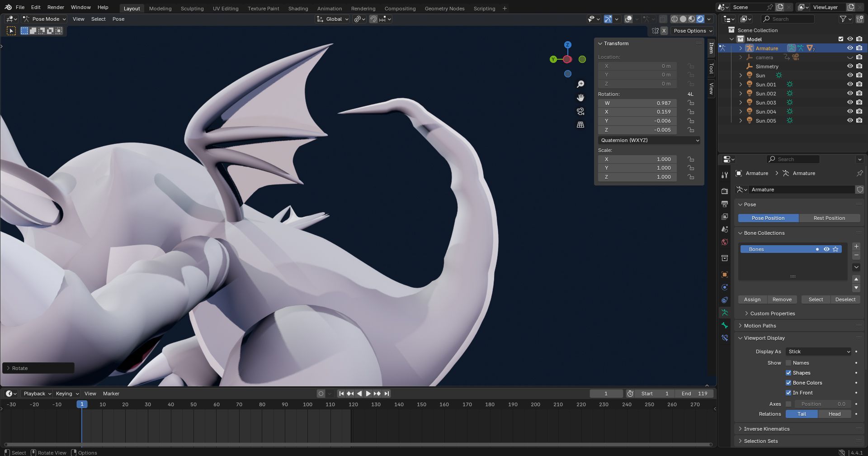Create new collection icon in outliner header
Screen dimensions: 868x456
(x=859, y=19)
